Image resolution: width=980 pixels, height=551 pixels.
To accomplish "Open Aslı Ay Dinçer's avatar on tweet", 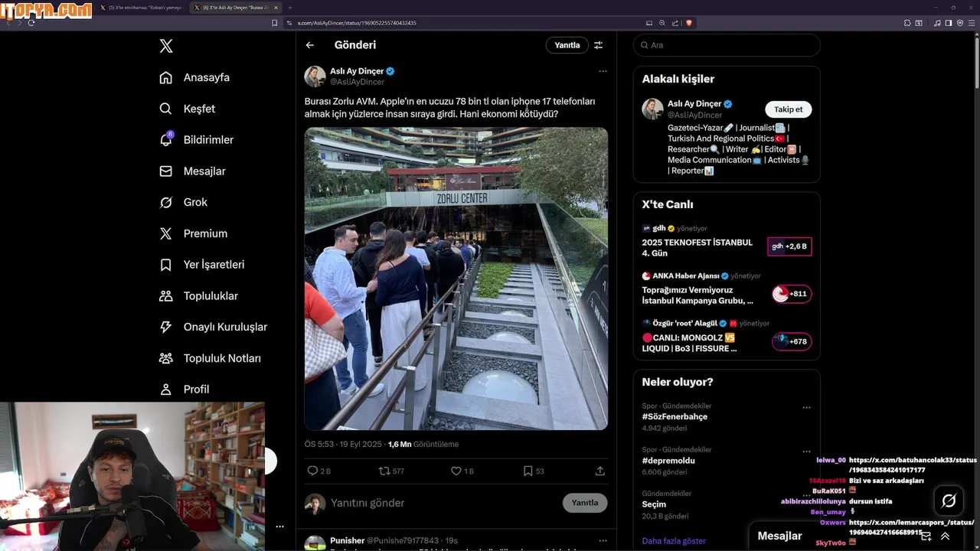I will click(315, 77).
